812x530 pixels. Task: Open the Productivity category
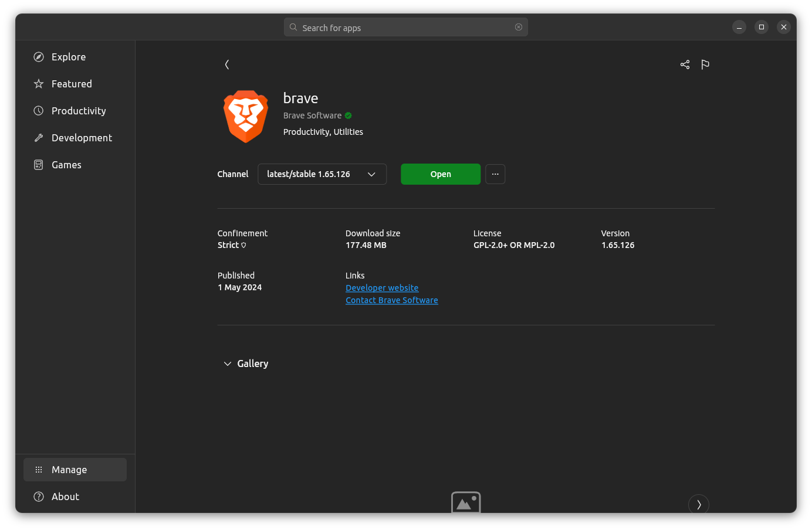click(79, 111)
